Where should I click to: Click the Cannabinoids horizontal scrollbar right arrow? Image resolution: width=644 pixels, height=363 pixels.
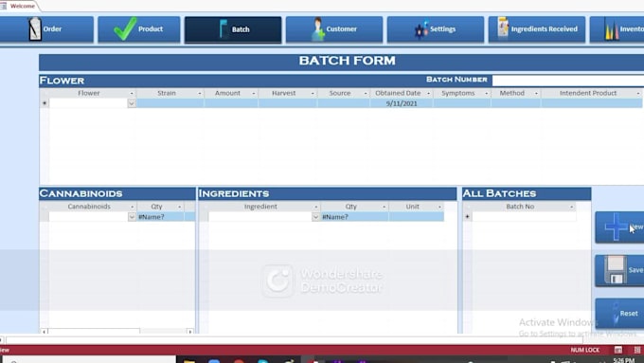click(189, 332)
